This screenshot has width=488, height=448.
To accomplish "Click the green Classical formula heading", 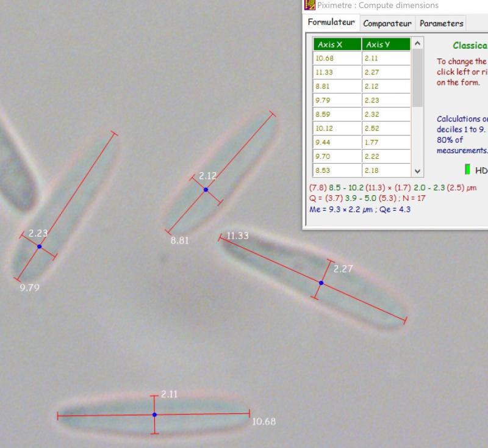I will coord(470,46).
